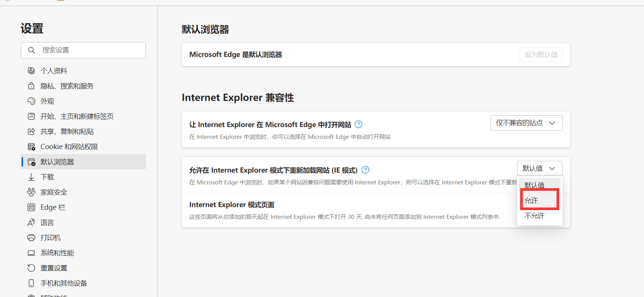Image resolution: width=644 pixels, height=297 pixels.
Task: Click the printer icon beside 打印机
Action: (x=31, y=238)
